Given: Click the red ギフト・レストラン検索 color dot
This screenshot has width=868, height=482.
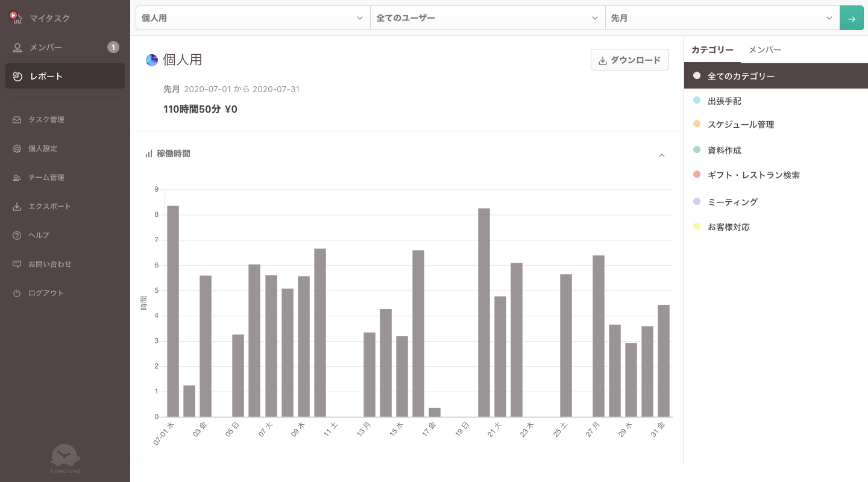Looking at the screenshot, I should click(x=697, y=175).
